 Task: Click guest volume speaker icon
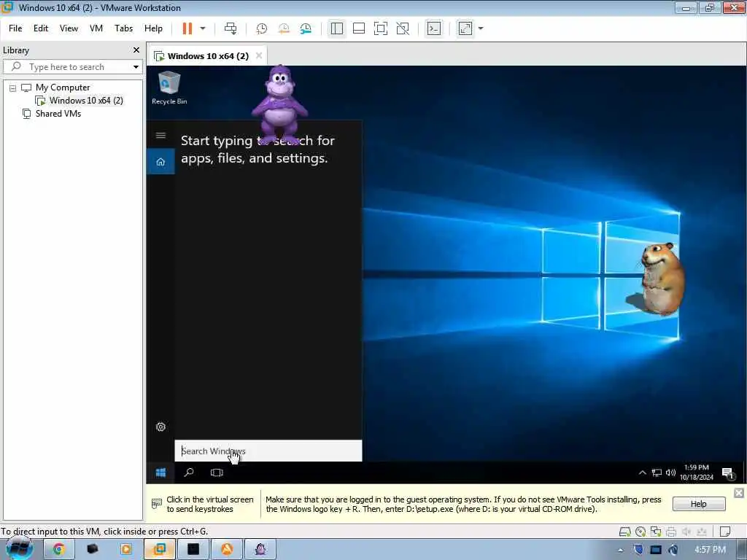pos(671,472)
